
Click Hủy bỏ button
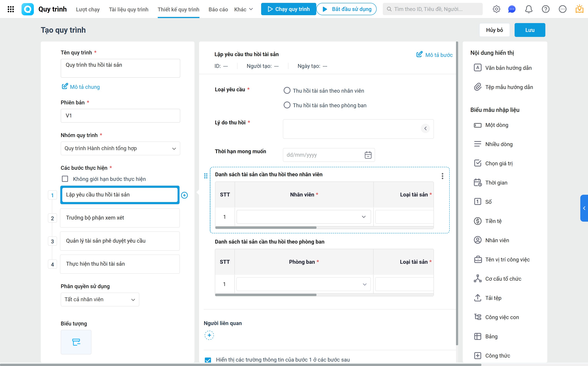[494, 30]
